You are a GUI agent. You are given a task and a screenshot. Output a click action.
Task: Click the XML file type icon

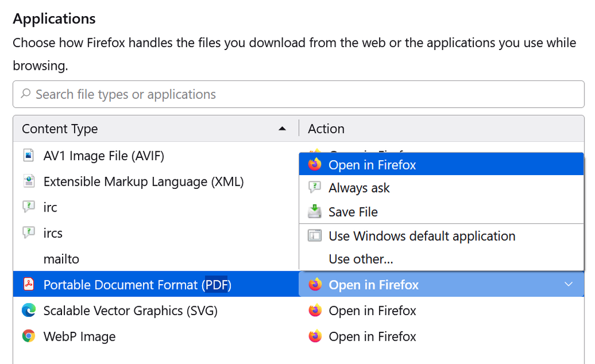click(28, 181)
